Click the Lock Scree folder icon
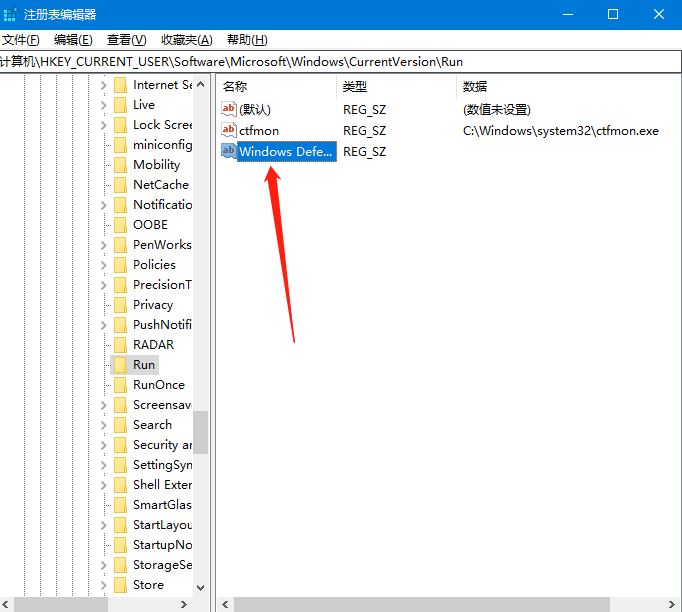This screenshot has height=612, width=682. coord(120,125)
